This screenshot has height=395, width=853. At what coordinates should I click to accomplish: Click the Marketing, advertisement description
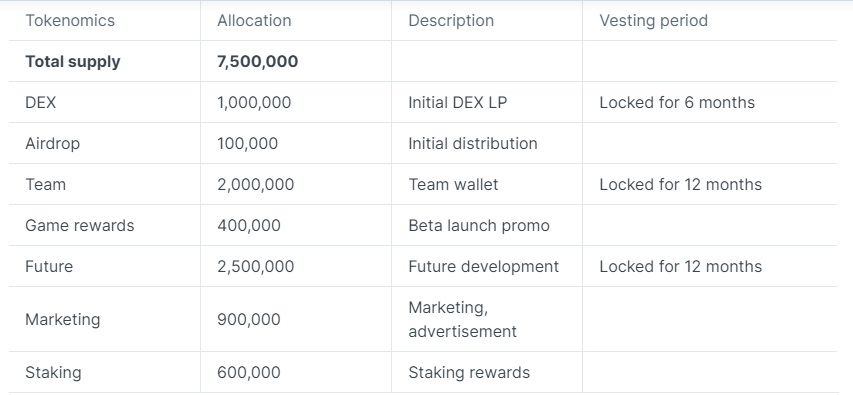coord(462,319)
